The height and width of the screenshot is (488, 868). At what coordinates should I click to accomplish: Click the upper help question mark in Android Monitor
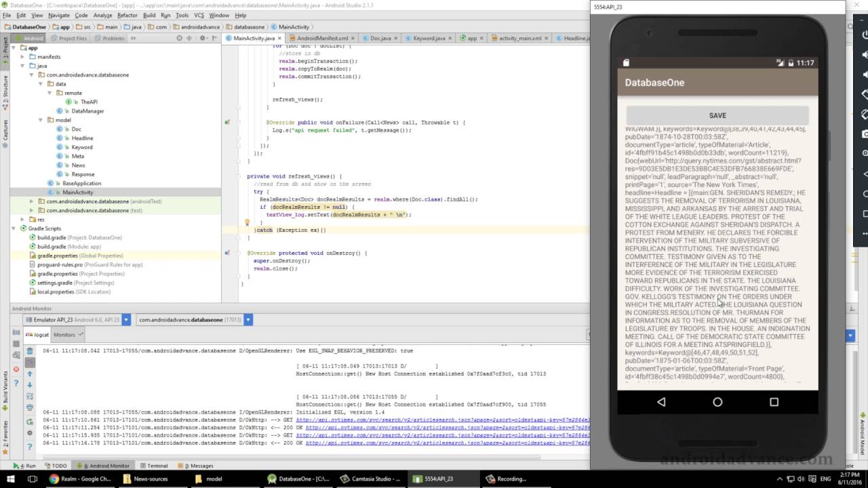point(16,382)
